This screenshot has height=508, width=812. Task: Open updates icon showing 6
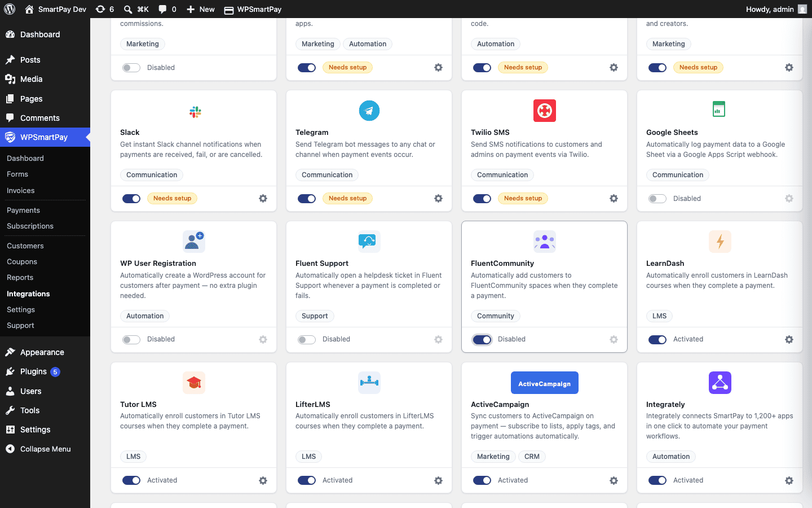105,9
